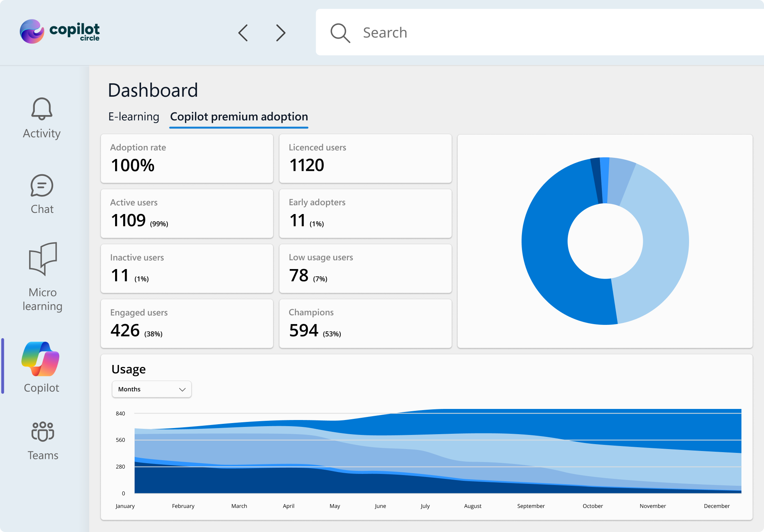Click the back navigation arrow

point(243,33)
